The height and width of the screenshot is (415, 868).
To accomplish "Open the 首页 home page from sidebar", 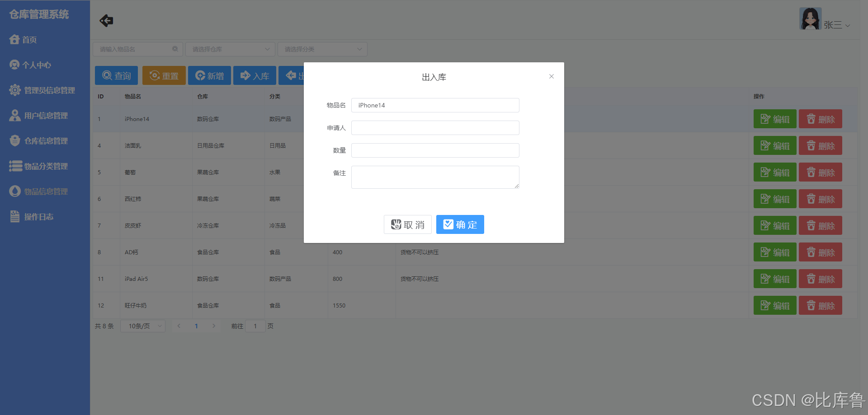I will coord(28,39).
